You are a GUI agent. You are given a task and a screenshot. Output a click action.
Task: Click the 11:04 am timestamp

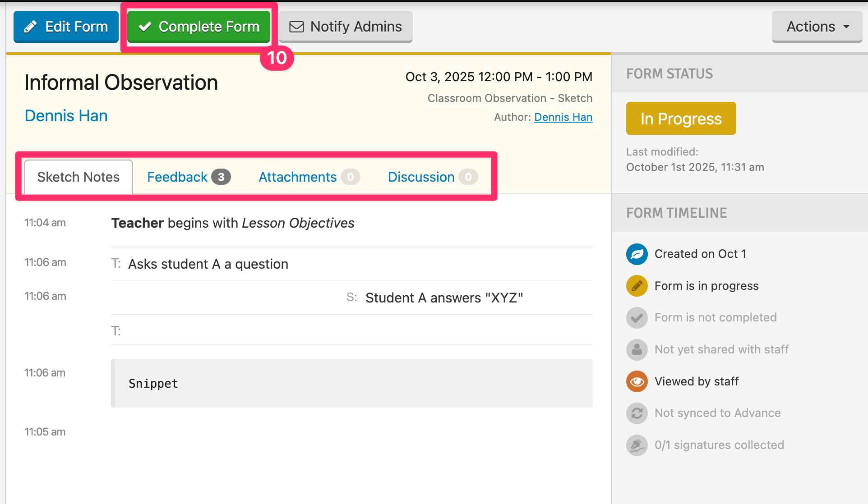tap(45, 223)
